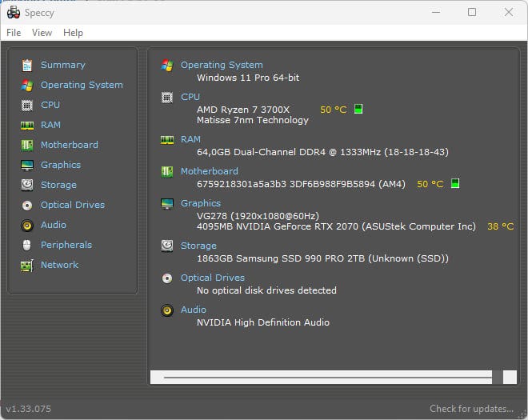Select Network in the sidebar

pyautogui.click(x=60, y=265)
